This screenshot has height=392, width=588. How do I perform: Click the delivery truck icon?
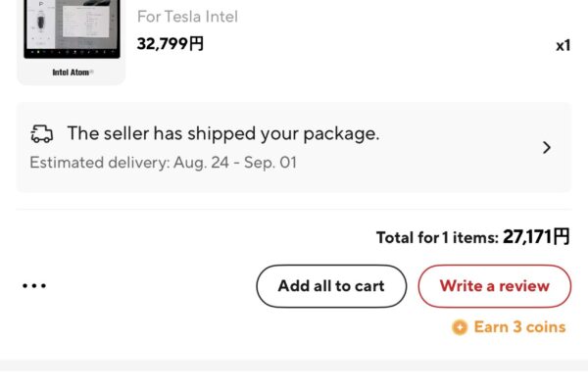[x=42, y=134]
